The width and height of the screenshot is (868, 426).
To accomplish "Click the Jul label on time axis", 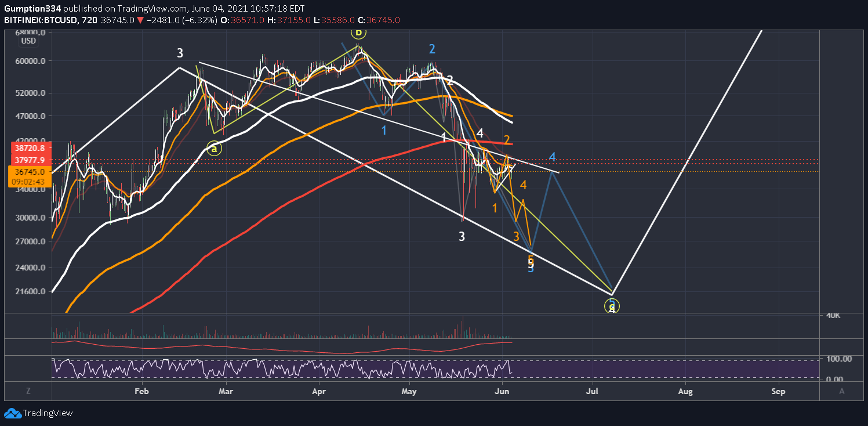I will (593, 391).
